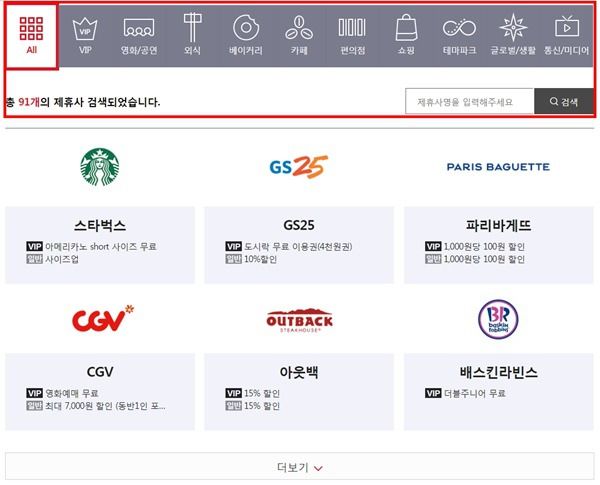
Task: Click the Outback Steakhouse logo
Action: coord(299,320)
